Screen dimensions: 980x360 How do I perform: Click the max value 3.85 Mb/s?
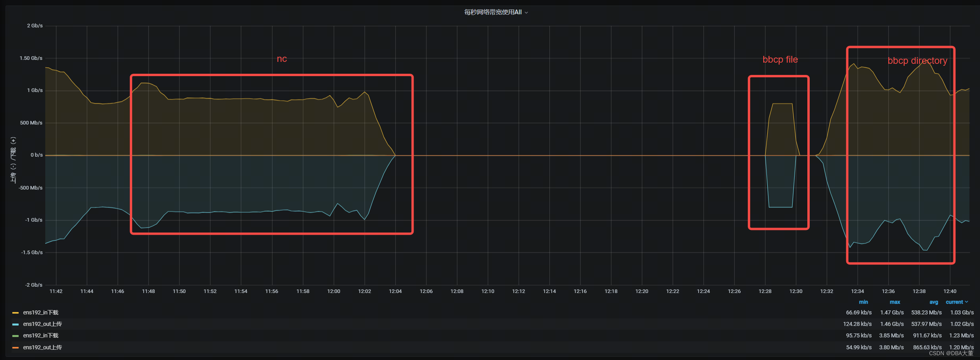pyautogui.click(x=891, y=336)
